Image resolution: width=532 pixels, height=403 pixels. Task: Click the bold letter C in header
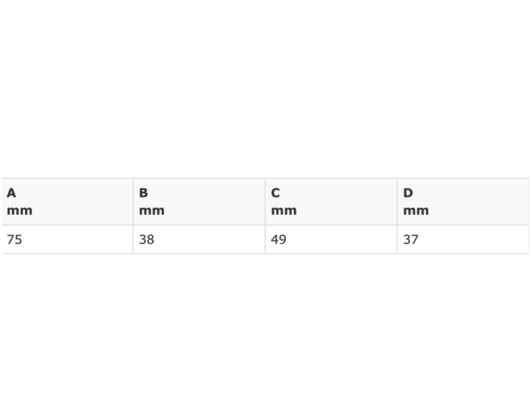coord(275,193)
